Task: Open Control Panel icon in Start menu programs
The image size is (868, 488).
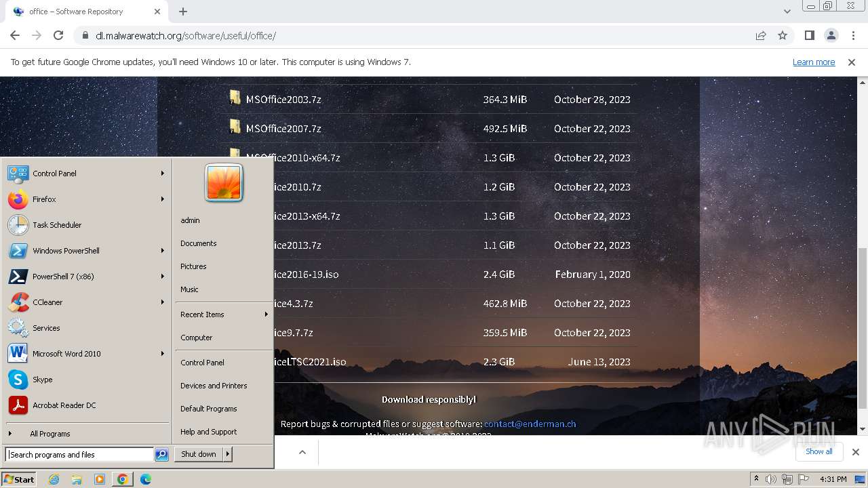Action: [x=18, y=174]
